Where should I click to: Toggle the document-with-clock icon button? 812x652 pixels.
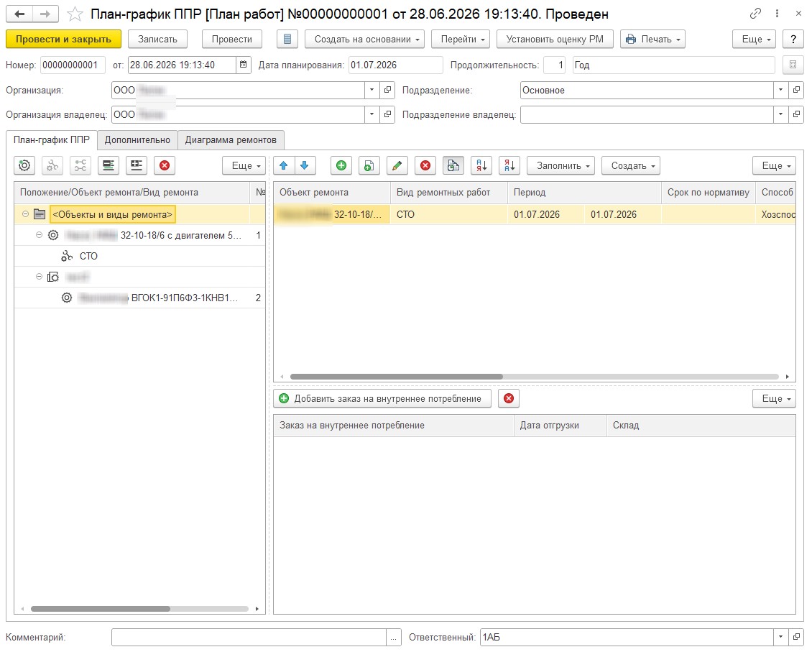click(453, 166)
